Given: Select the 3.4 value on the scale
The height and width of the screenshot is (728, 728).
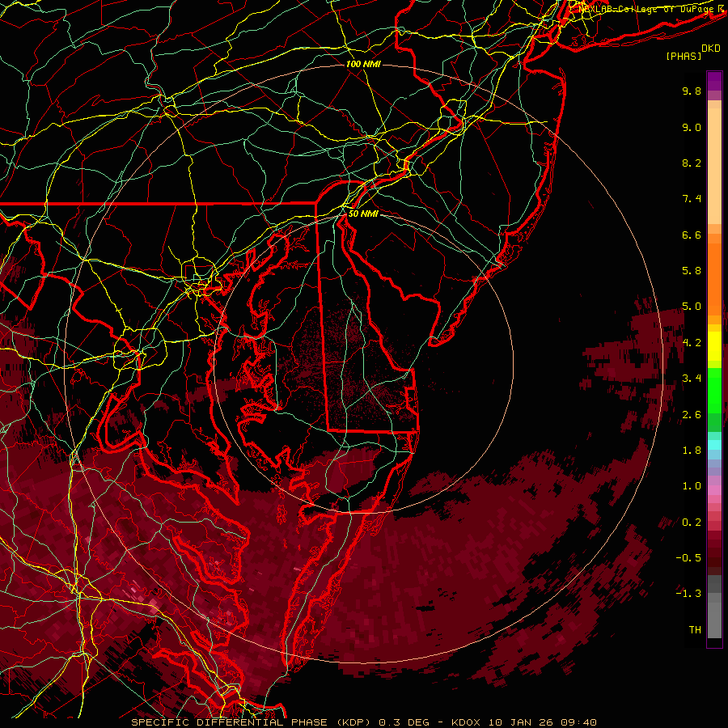Looking at the screenshot, I should click(x=692, y=379).
